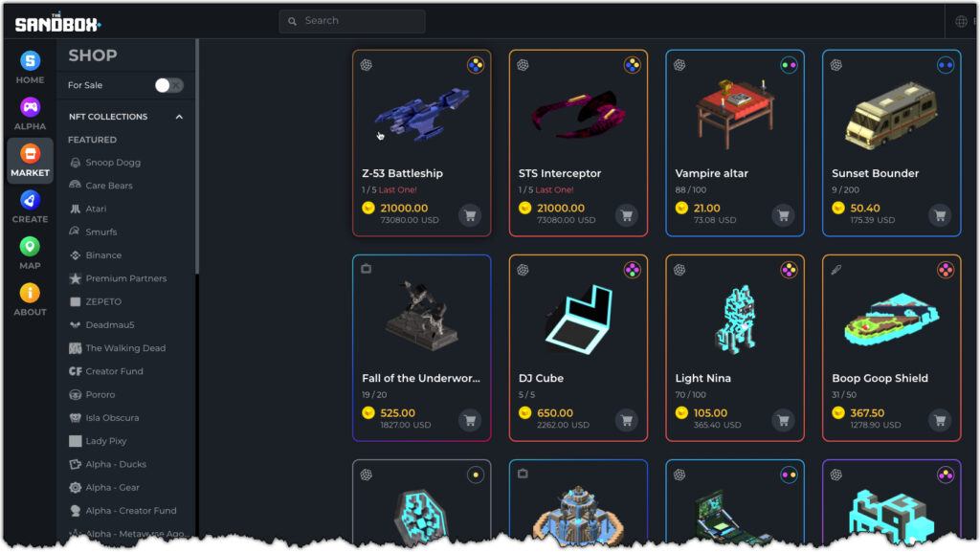Click the globe language icon

[961, 21]
